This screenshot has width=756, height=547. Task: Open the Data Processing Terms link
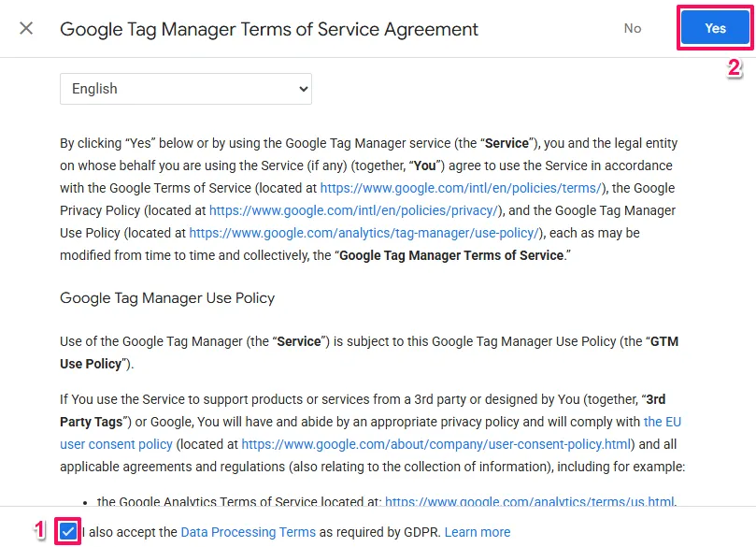[248, 532]
